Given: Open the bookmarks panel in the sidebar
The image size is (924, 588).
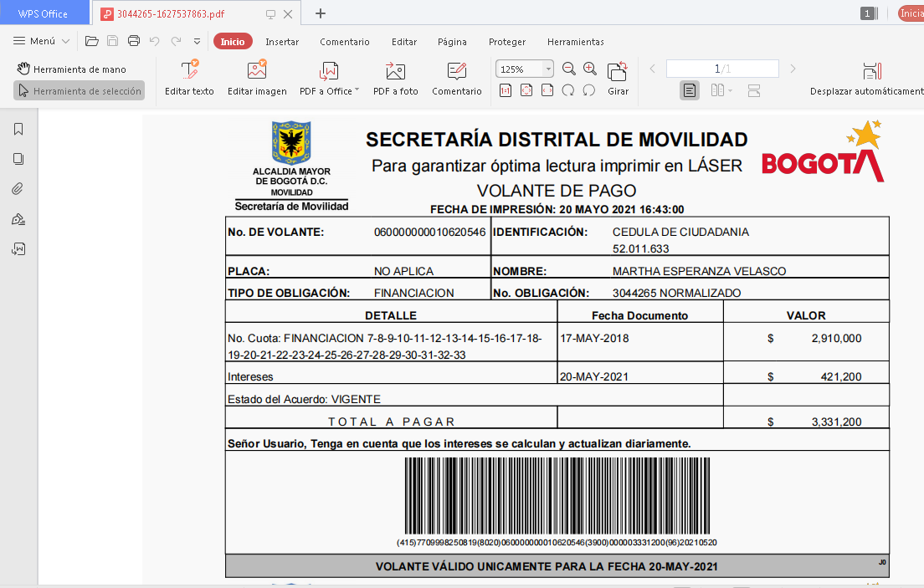Looking at the screenshot, I should pos(18,129).
